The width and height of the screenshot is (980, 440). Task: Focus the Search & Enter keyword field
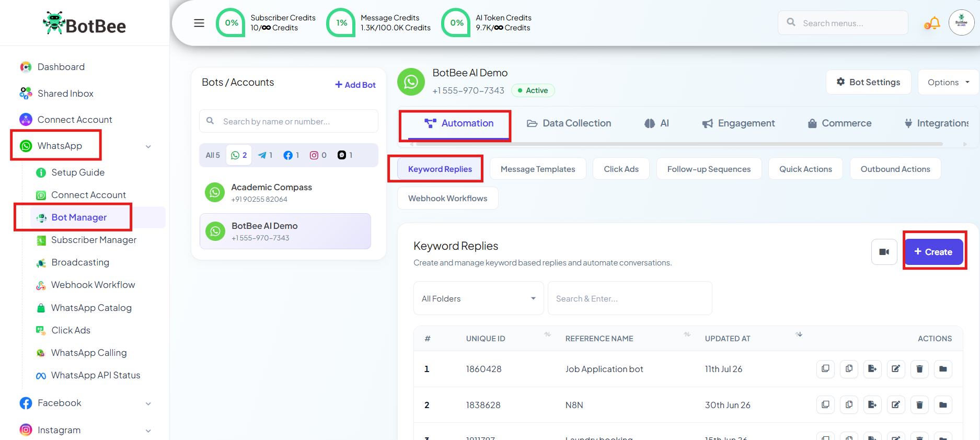pyautogui.click(x=630, y=298)
